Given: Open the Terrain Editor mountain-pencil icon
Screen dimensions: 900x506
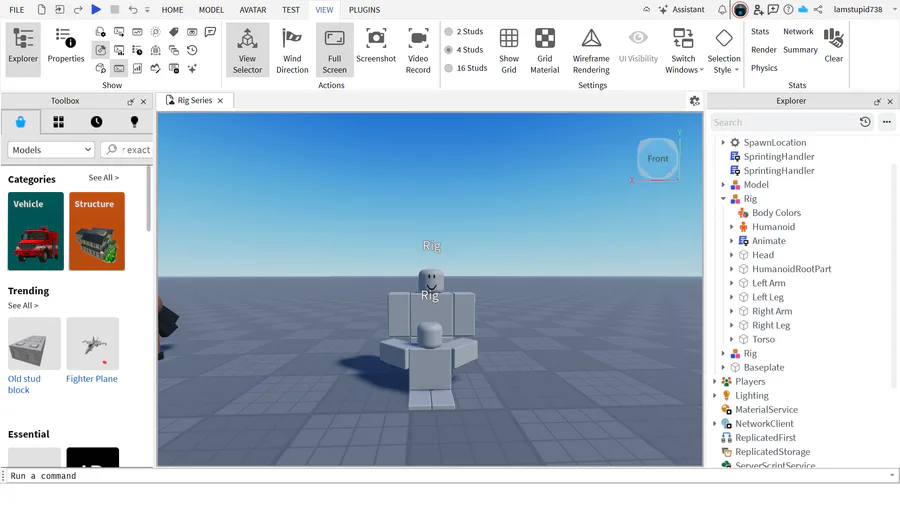Looking at the screenshot, I should pos(156,68).
